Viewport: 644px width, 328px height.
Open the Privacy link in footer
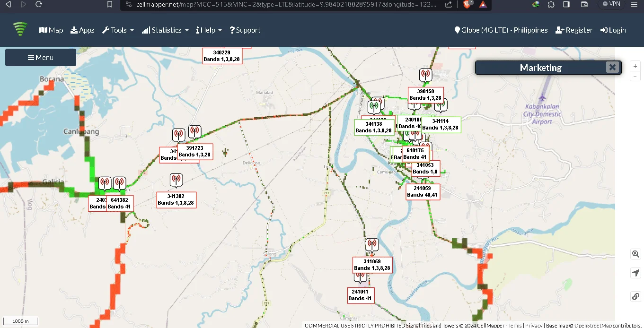[534, 325]
